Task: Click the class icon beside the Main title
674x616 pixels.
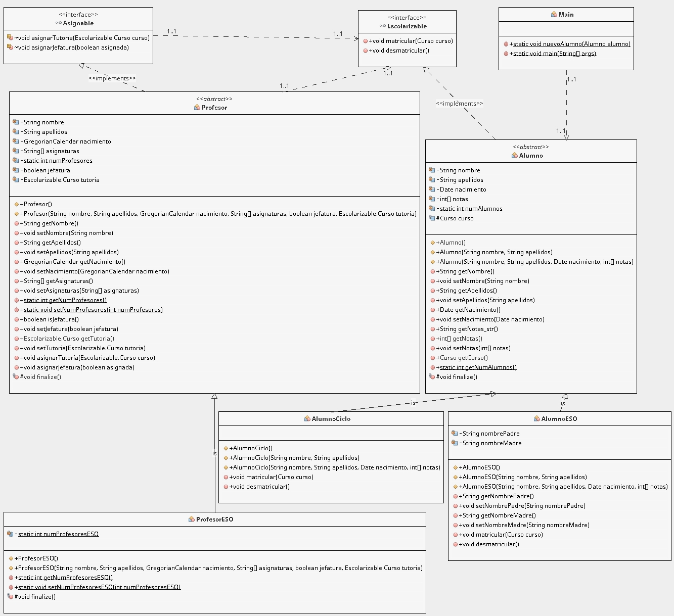Action: [x=554, y=15]
